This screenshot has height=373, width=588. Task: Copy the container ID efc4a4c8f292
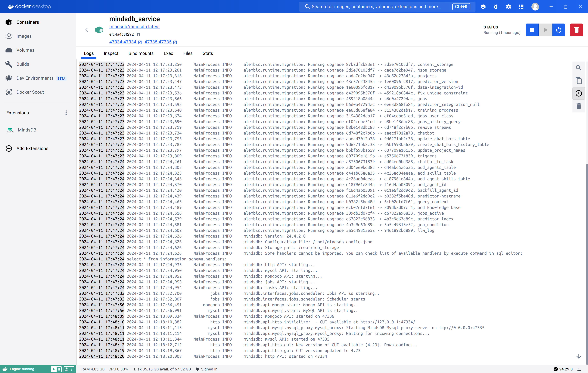[138, 34]
